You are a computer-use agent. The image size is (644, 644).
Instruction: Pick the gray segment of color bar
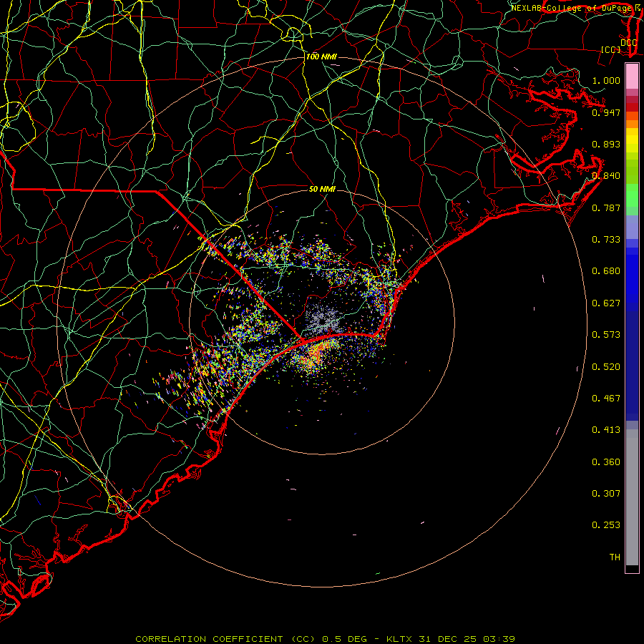632,497
